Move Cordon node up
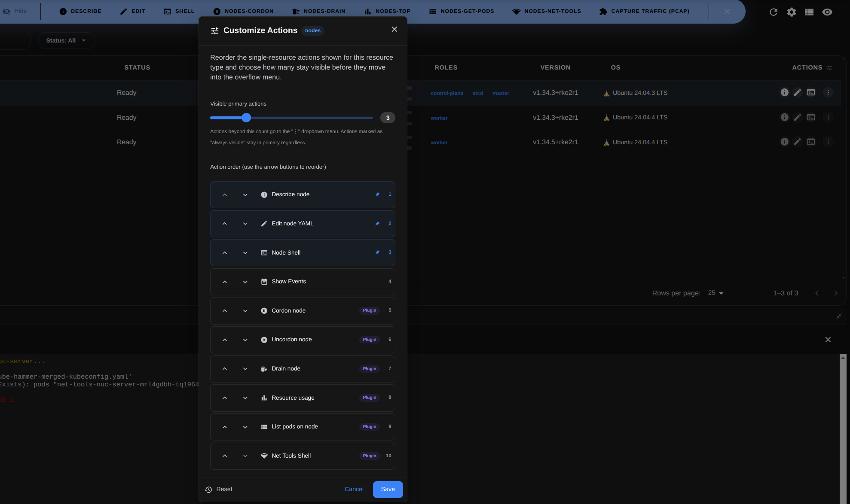 tap(224, 311)
